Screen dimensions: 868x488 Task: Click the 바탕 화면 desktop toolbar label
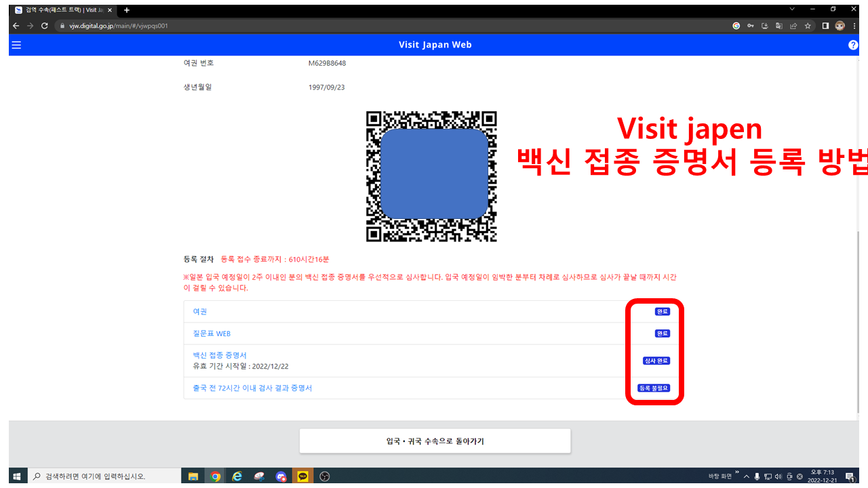(722, 476)
